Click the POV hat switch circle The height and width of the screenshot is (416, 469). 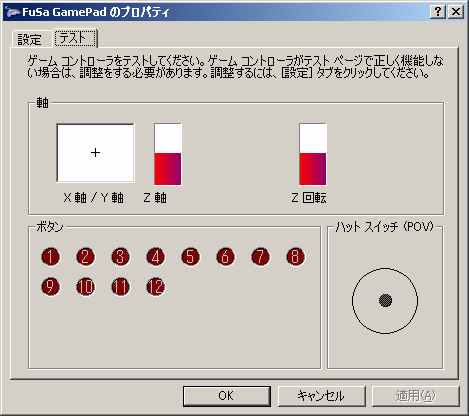(385, 301)
